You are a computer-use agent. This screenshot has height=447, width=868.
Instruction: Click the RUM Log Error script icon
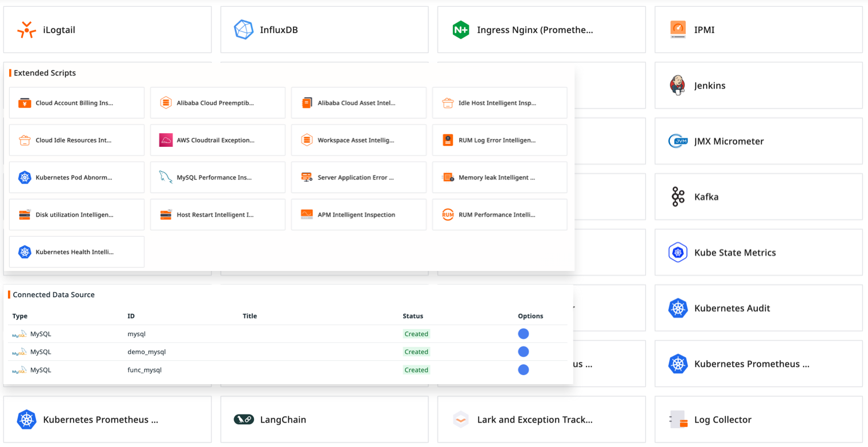pos(448,140)
